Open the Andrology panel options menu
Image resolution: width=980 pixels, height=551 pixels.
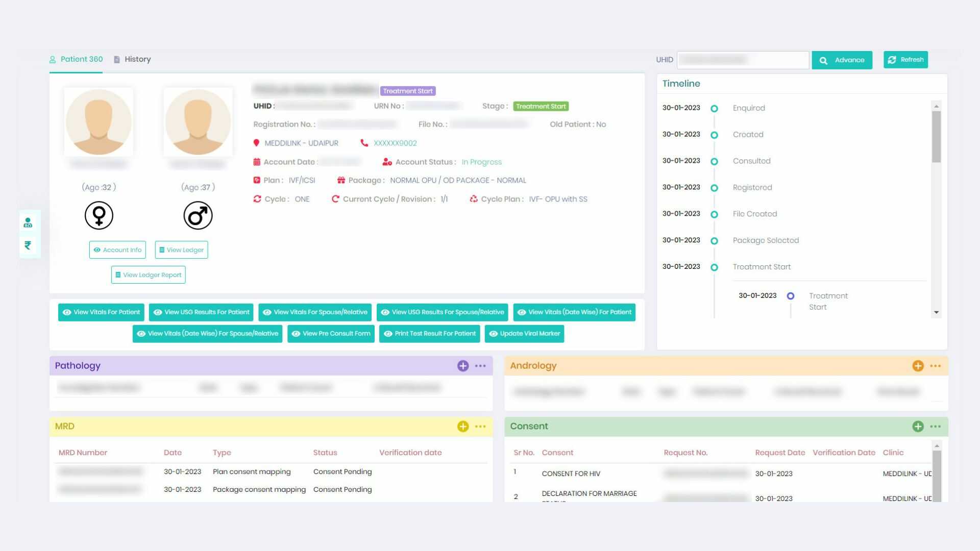936,366
